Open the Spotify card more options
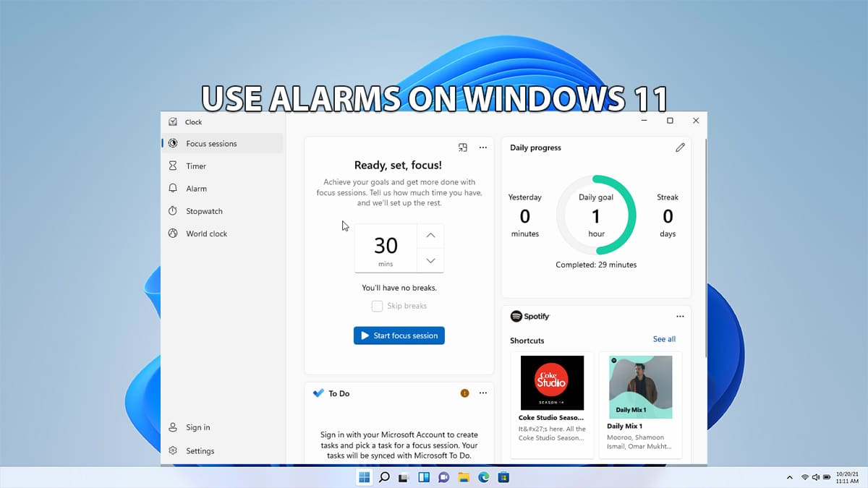 tap(680, 317)
